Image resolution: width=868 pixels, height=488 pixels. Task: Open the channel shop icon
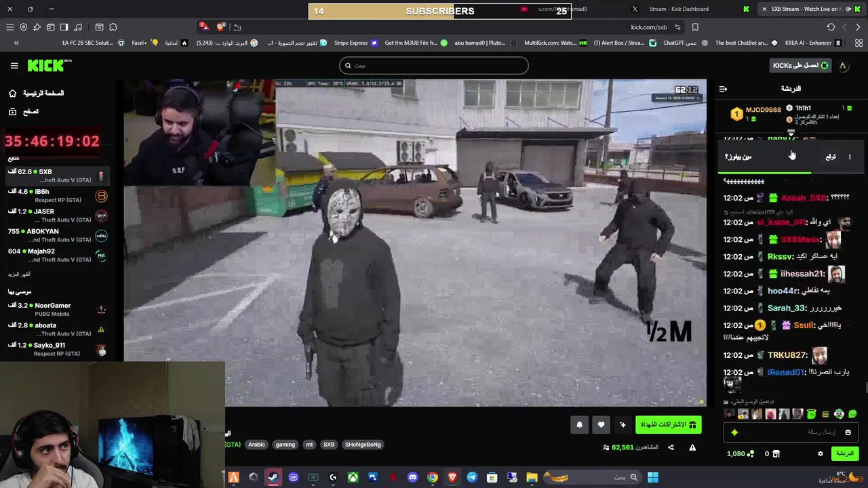(x=776, y=453)
